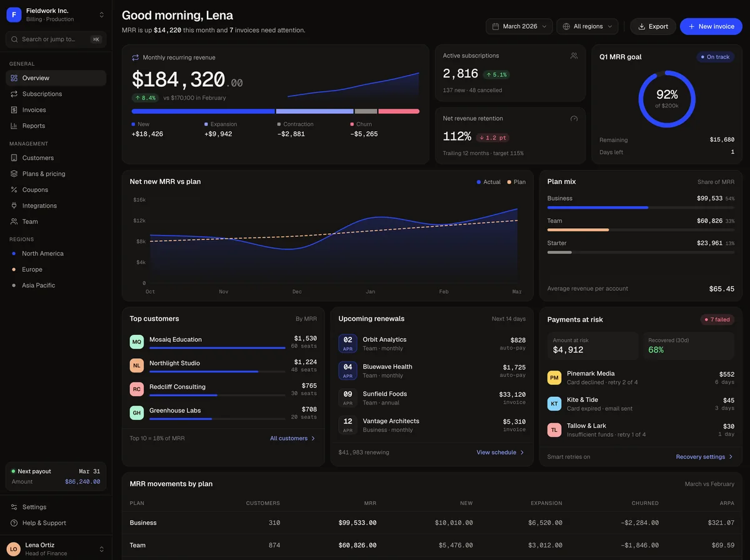
Task: Click the Coupons percent icon
Action: click(x=14, y=190)
